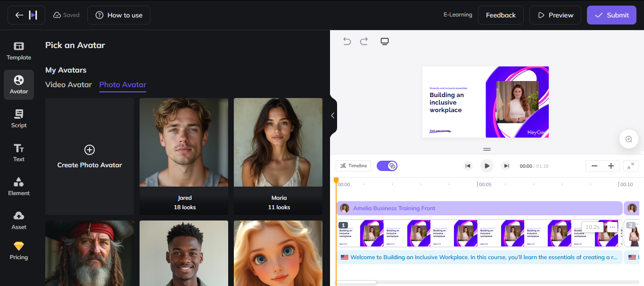The height and width of the screenshot is (286, 644).
Task: Click the Preview button
Action: tap(555, 15)
